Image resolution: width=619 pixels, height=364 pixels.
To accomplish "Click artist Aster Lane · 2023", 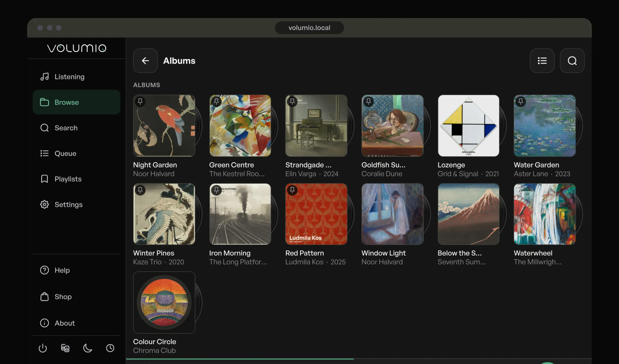I will tap(542, 174).
